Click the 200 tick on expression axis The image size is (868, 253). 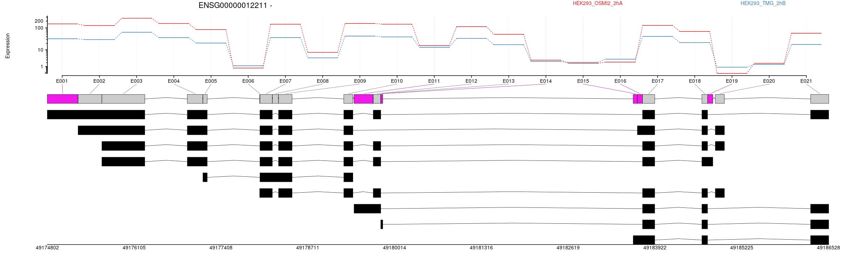click(39, 21)
